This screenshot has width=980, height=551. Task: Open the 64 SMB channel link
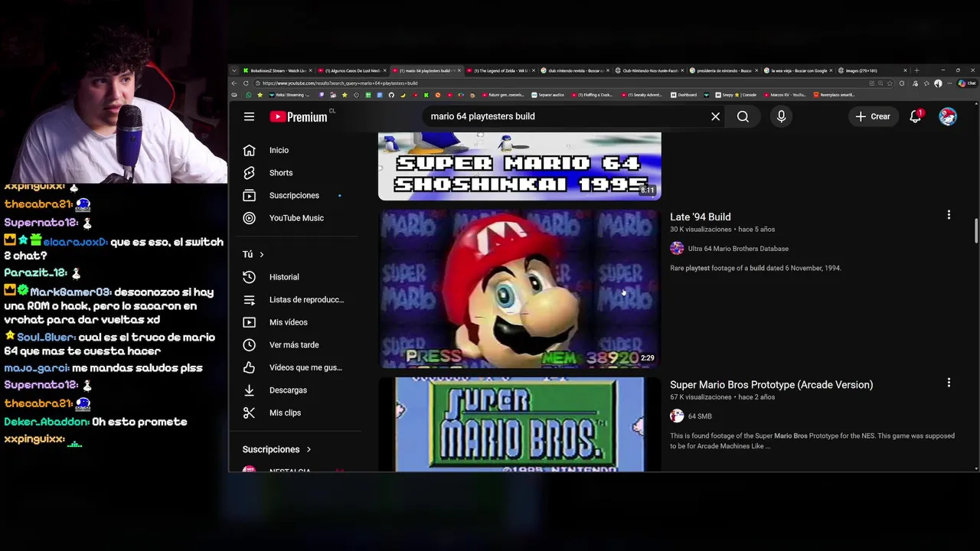[700, 416]
